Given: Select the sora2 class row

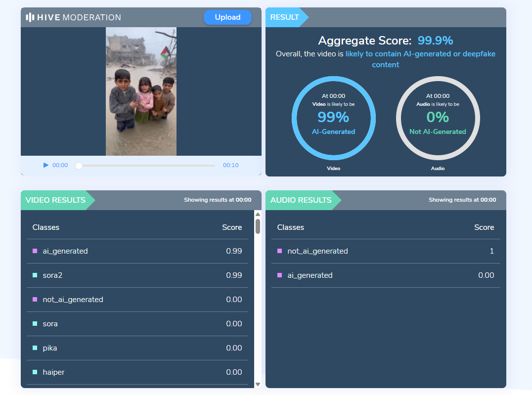Looking at the screenshot, I should pos(137,275).
